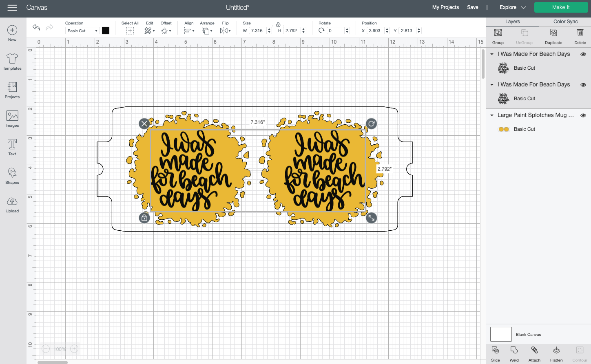Click the resize handle on selection
591x364 pixels.
pyautogui.click(x=371, y=218)
